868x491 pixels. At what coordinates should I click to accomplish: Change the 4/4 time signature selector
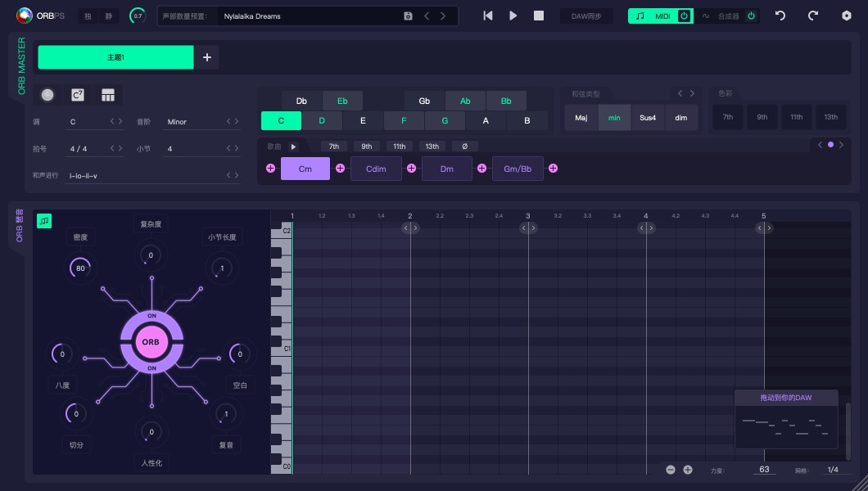click(x=116, y=148)
